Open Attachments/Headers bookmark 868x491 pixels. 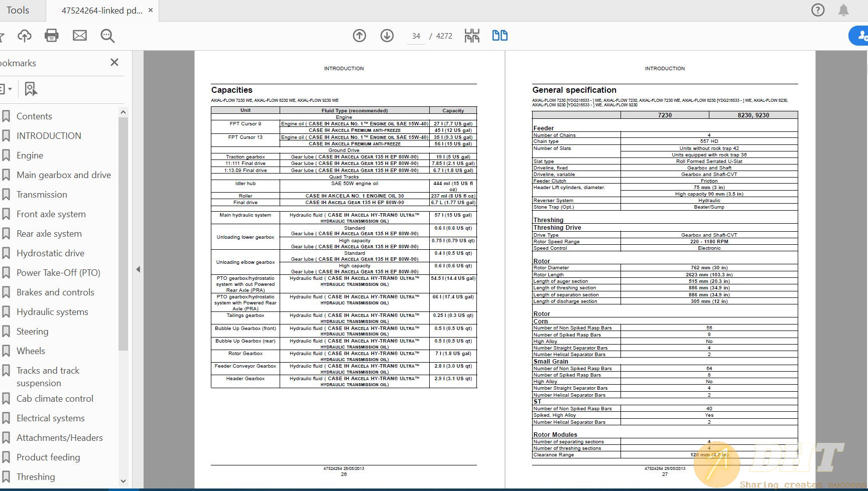click(60, 438)
